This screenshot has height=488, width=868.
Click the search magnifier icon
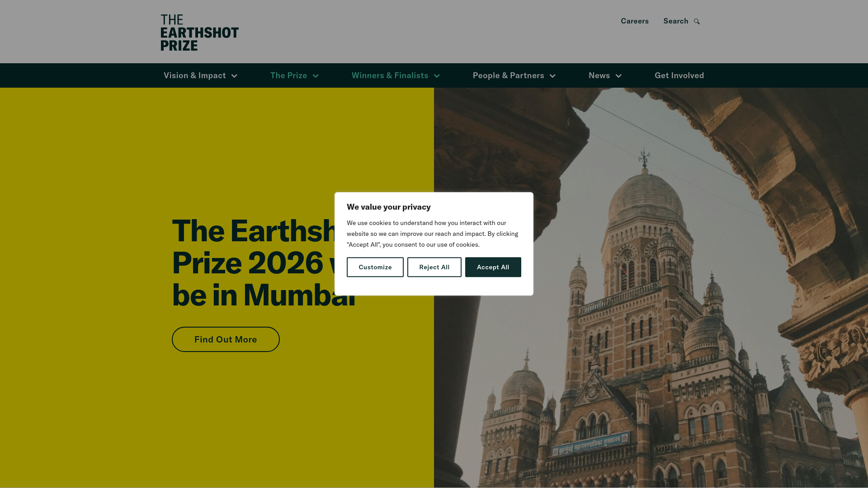point(697,22)
